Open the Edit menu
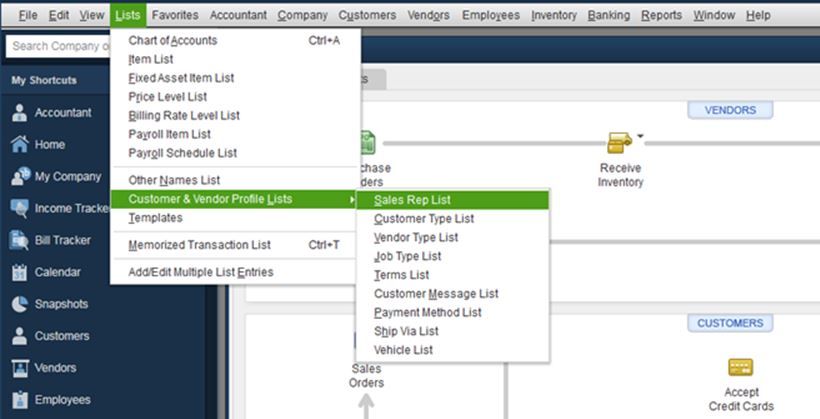 59,16
